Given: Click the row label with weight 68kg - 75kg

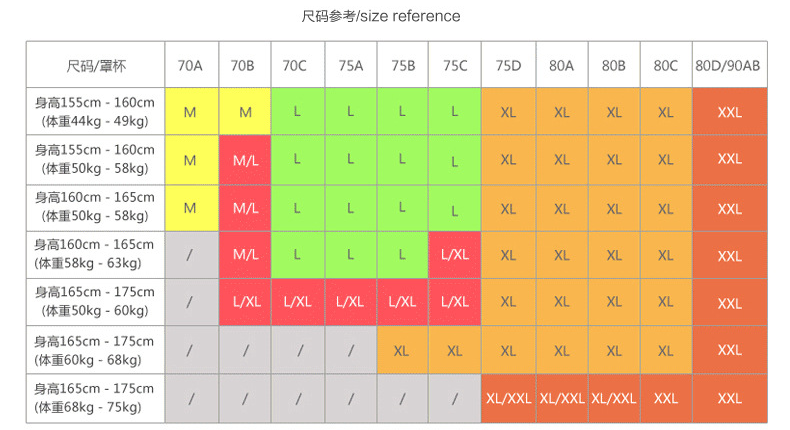Looking at the screenshot, I should (95, 398).
